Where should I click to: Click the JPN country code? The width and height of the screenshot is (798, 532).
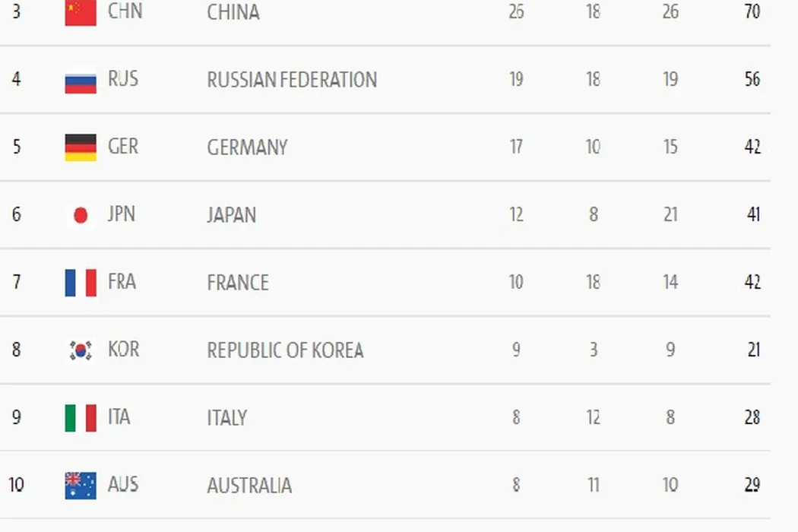122,214
